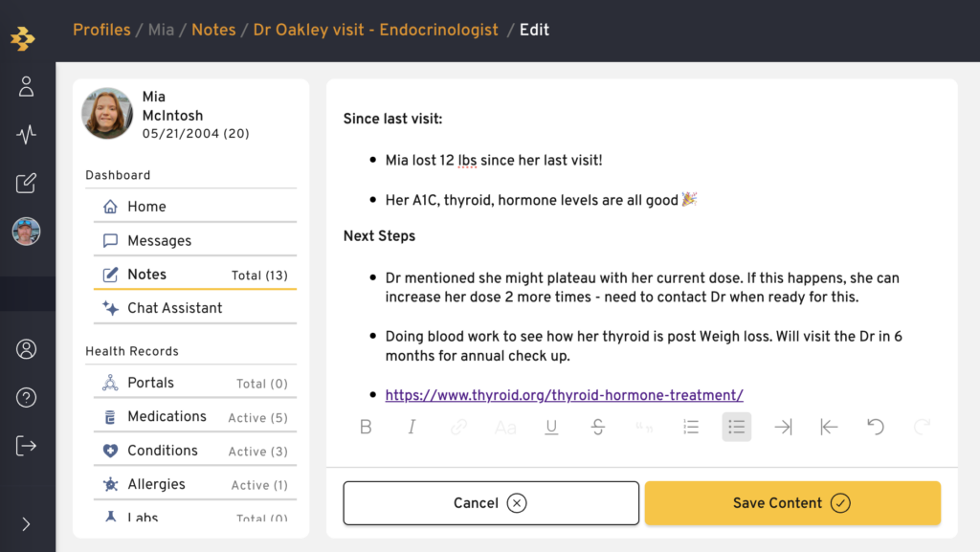Toggle underline formatting in editor toolbar

[x=551, y=427]
